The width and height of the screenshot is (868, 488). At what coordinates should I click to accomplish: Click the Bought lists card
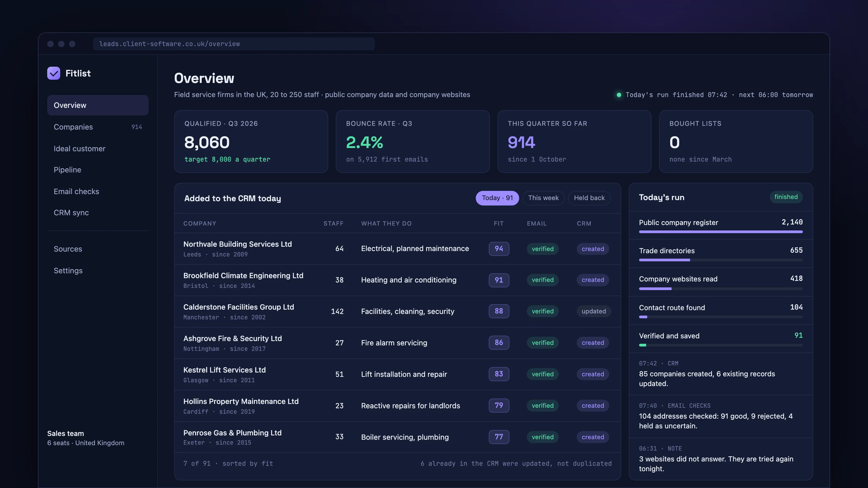tap(736, 142)
